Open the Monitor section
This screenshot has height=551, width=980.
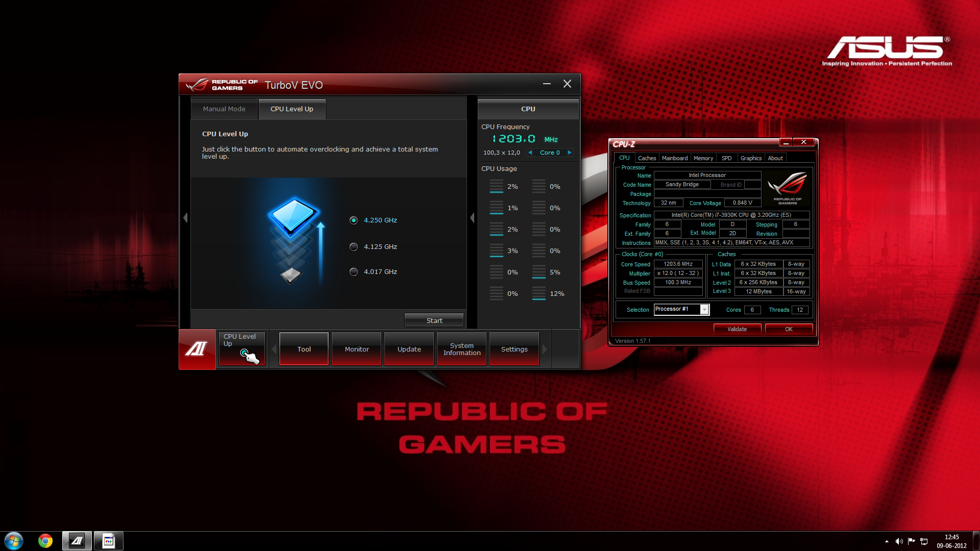(x=357, y=349)
